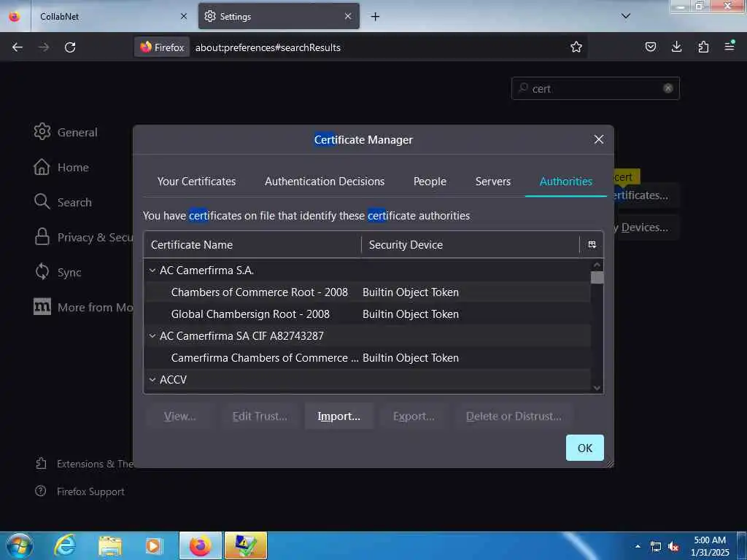Open Privacy & Security settings category
Viewport: 747px width, 560px height.
[83, 237]
